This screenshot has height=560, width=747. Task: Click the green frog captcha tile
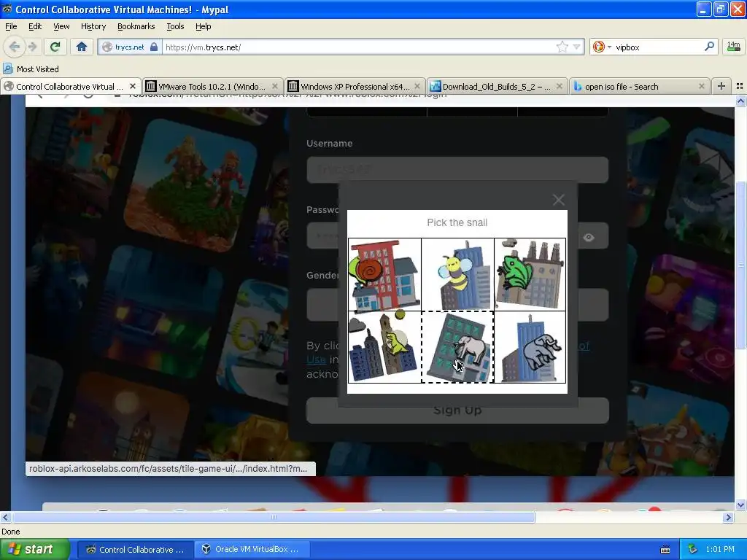pos(530,274)
